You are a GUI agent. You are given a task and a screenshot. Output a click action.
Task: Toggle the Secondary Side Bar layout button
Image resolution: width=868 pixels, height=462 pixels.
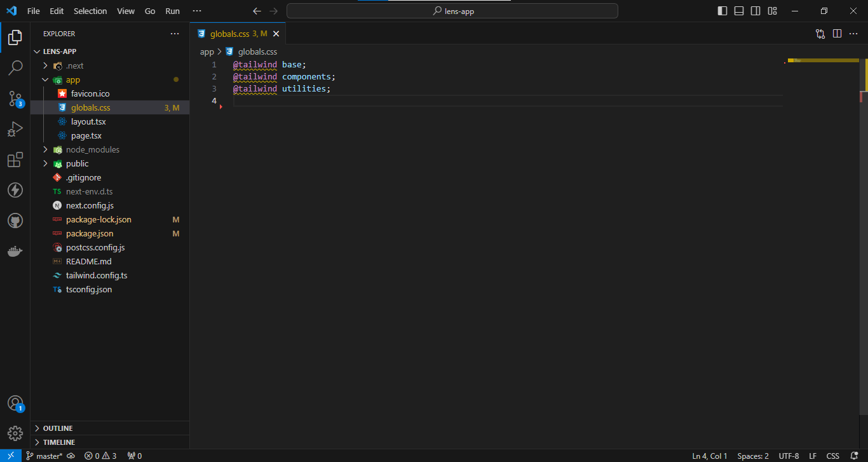(756, 11)
